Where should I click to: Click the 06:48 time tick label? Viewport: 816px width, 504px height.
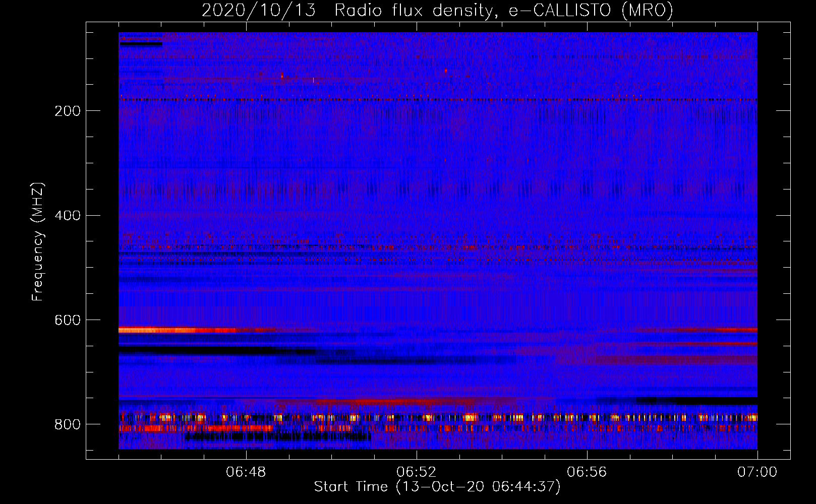(x=246, y=472)
